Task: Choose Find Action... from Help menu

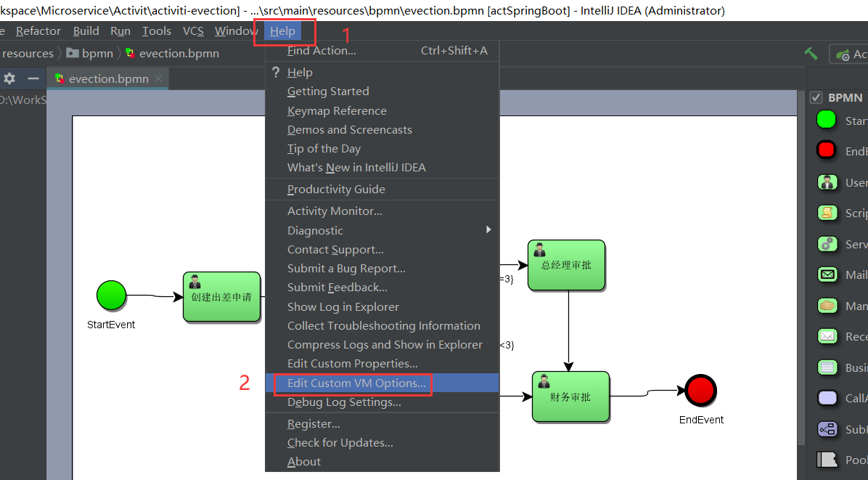Action: click(382, 50)
